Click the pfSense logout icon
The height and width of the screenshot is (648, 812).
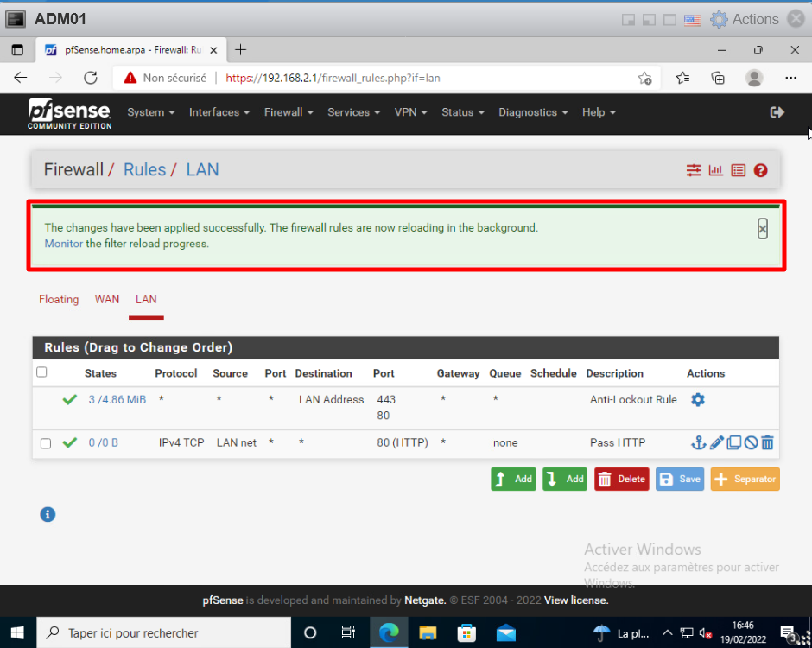[x=777, y=112]
